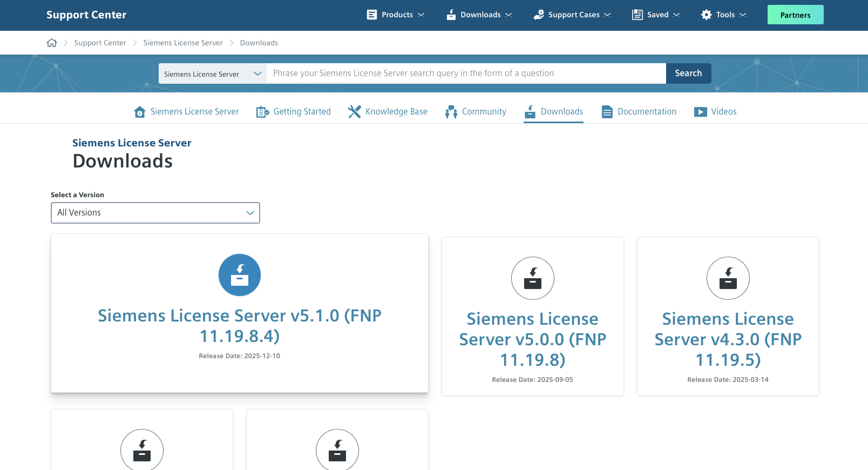Screen dimensions: 868x470
Task: Click the Select a Version label
Action: tap(78, 195)
